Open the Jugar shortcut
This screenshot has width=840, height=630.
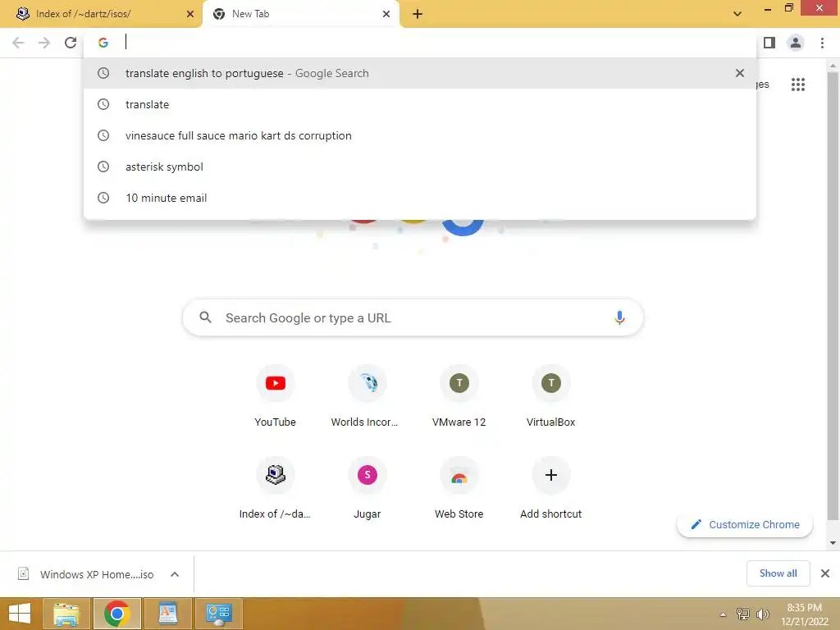[367, 489]
